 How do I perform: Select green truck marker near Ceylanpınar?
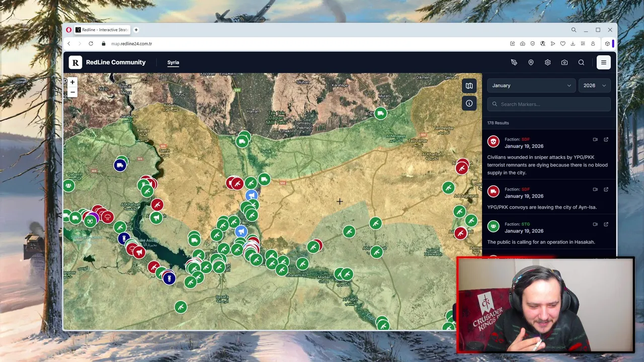(381, 113)
